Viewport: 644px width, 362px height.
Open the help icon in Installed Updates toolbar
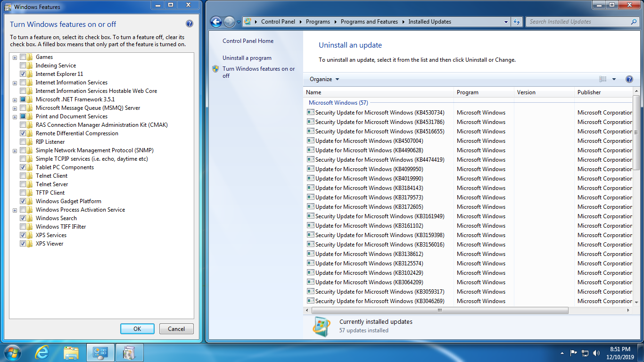click(x=629, y=79)
